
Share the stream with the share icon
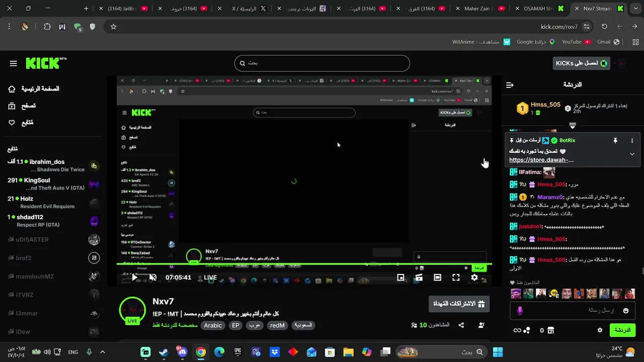pos(461,325)
